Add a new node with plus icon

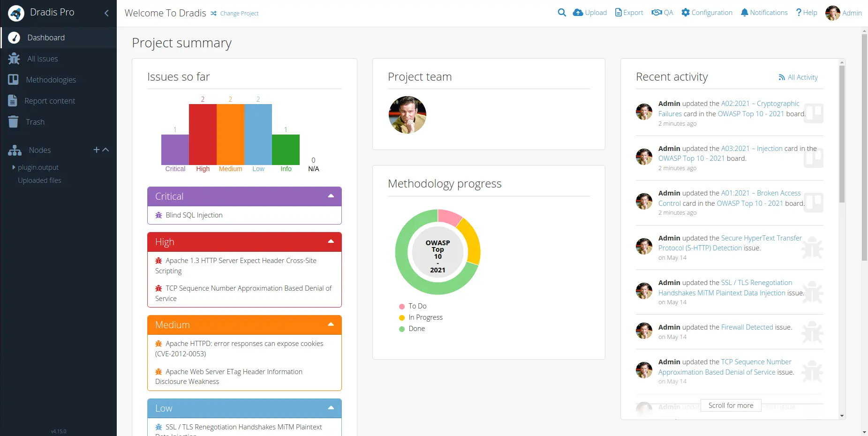(x=96, y=150)
